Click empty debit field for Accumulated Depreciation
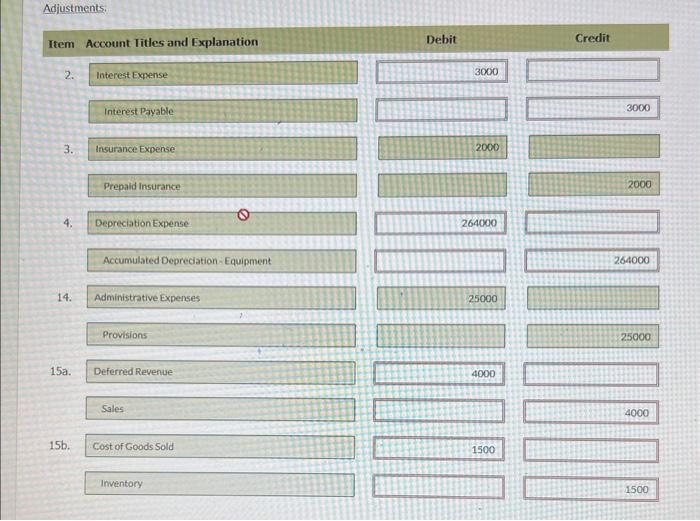 tap(440, 261)
